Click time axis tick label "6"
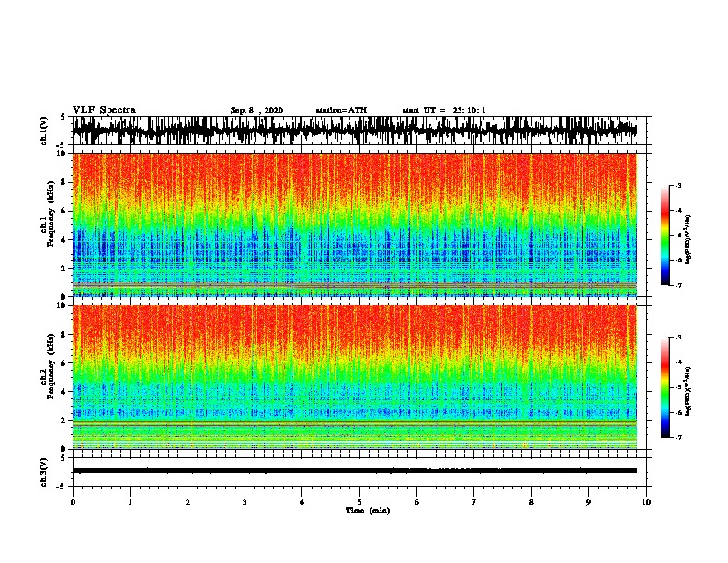This screenshot has width=728, height=563. [417, 502]
